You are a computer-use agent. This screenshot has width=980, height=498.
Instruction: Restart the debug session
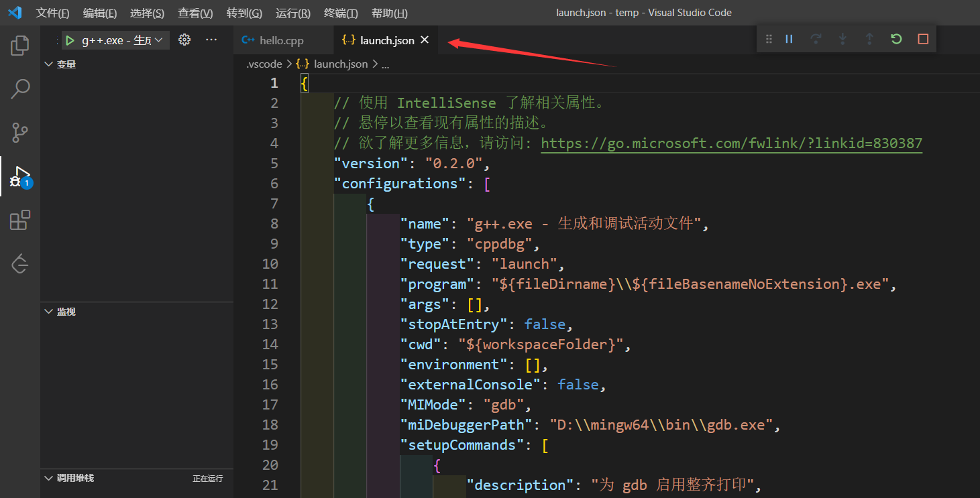click(896, 40)
